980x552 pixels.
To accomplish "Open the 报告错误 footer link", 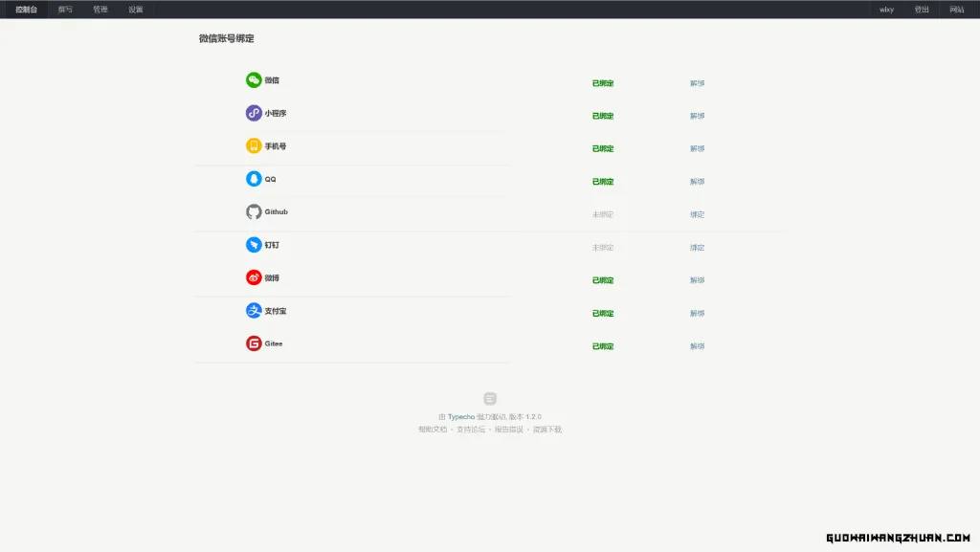I will pos(509,430).
